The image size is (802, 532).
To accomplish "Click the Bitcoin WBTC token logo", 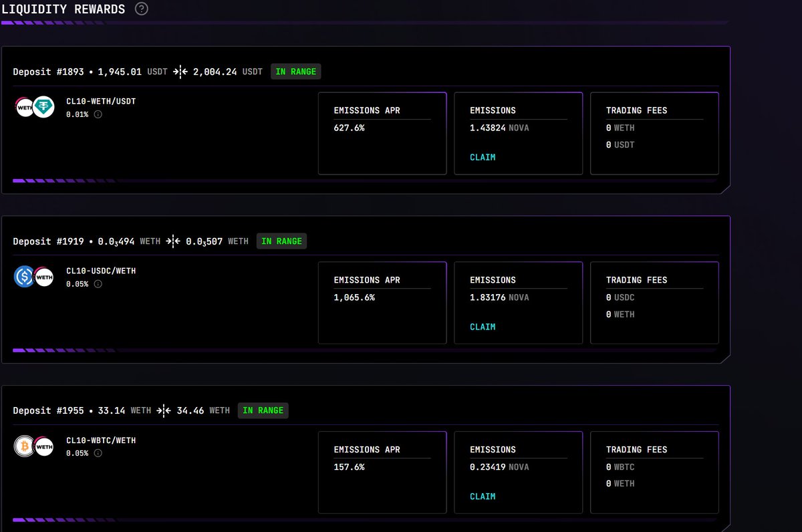I will tap(24, 446).
